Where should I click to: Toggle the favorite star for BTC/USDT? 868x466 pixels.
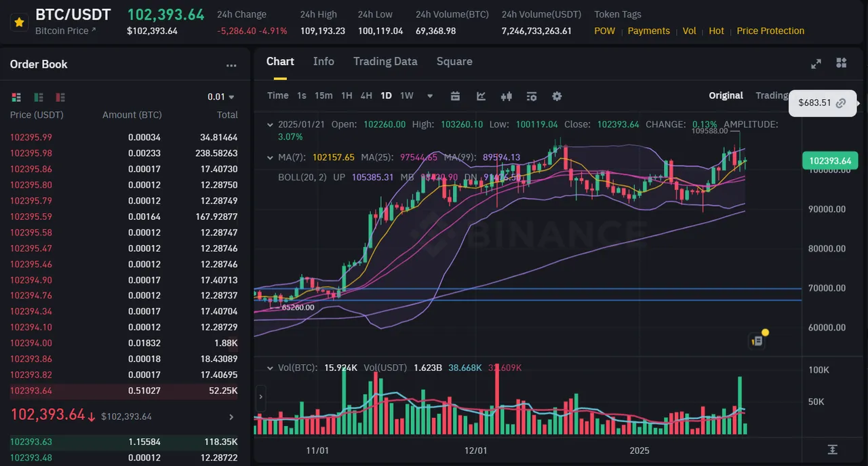pos(19,22)
